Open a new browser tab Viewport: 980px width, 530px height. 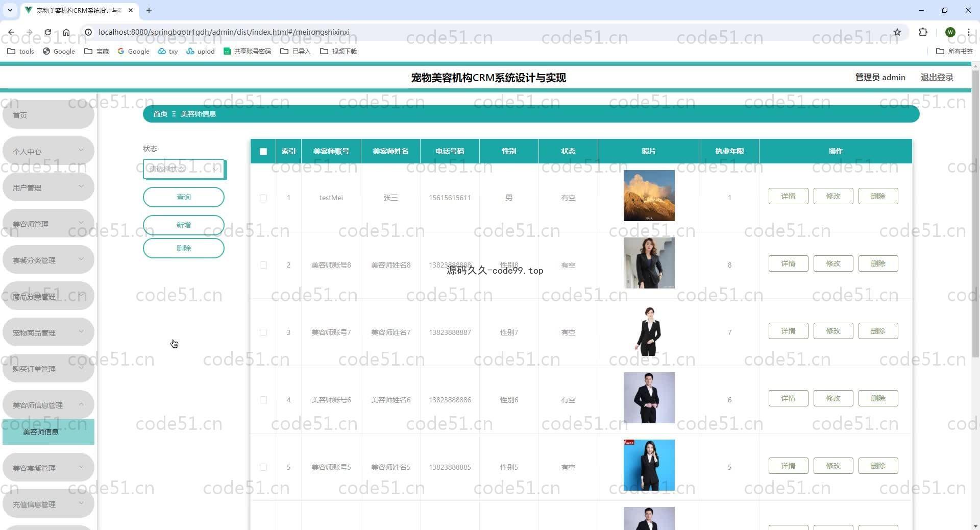click(149, 10)
